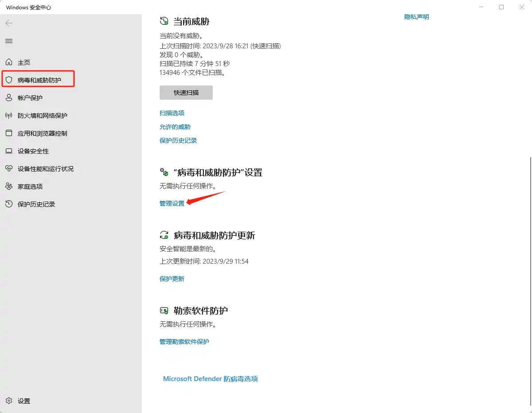Click the person icon for 帐户保护

[x=9, y=98]
